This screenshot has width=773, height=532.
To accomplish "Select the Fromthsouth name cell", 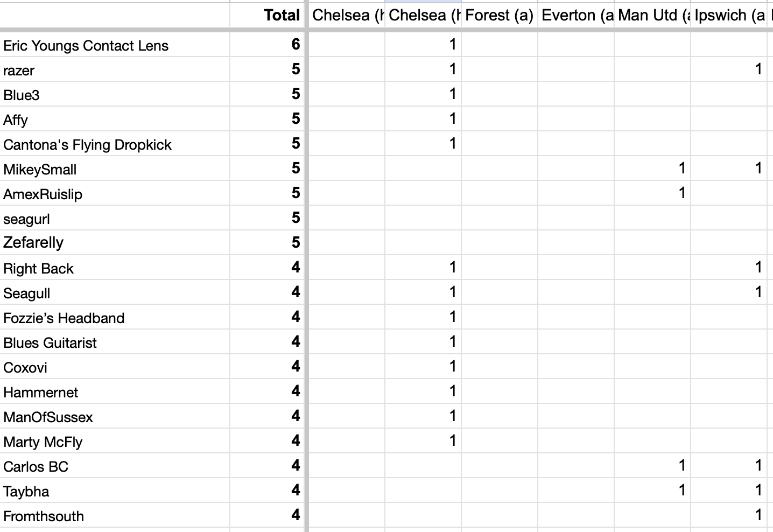I will [115, 515].
